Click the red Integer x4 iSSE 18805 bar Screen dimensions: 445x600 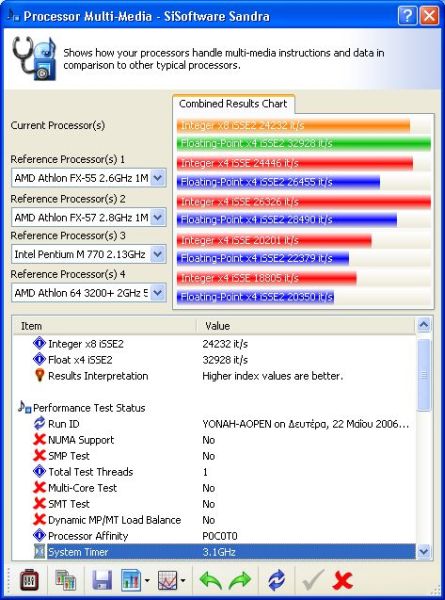pos(267,278)
